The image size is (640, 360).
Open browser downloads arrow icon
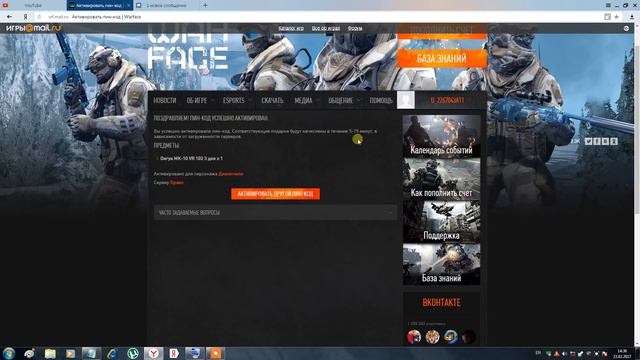point(632,17)
